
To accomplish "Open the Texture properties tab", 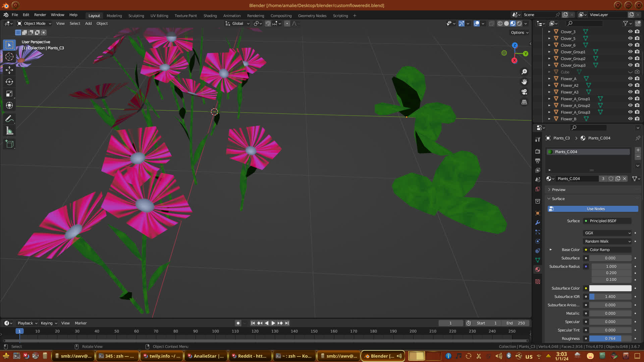I will tap(538, 282).
